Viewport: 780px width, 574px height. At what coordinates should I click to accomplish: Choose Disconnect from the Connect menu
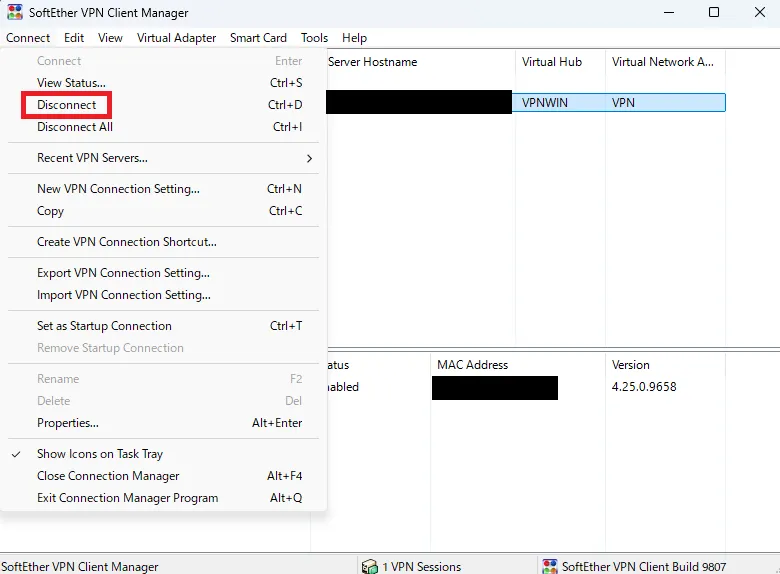(x=164, y=105)
